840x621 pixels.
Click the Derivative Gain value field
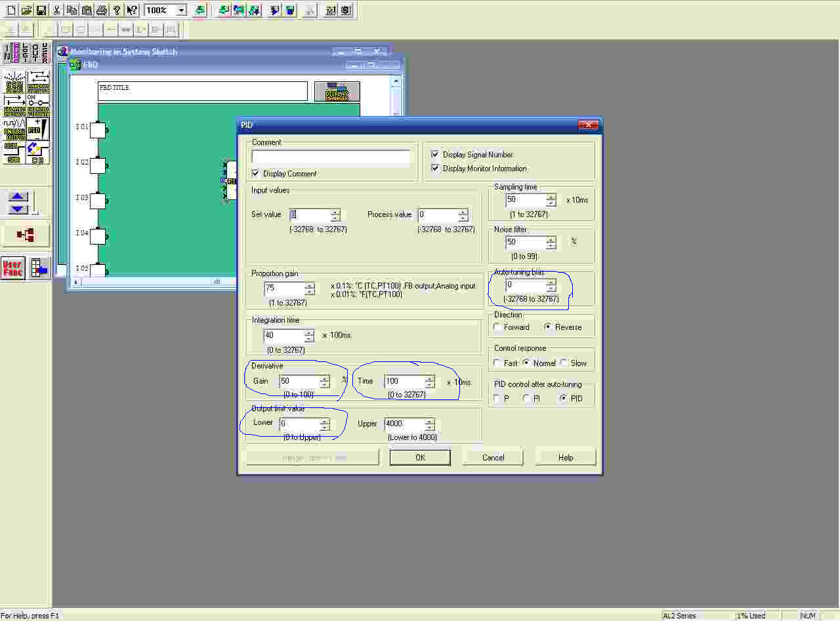click(x=299, y=382)
